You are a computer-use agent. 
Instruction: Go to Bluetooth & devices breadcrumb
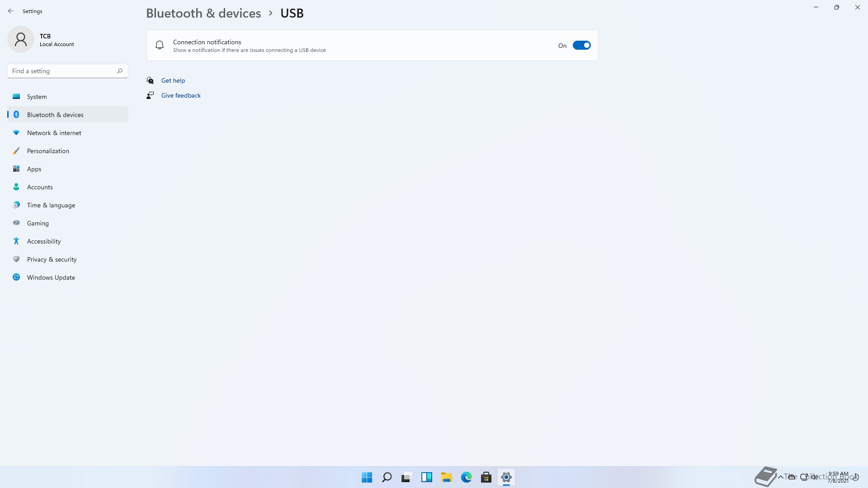(x=203, y=13)
